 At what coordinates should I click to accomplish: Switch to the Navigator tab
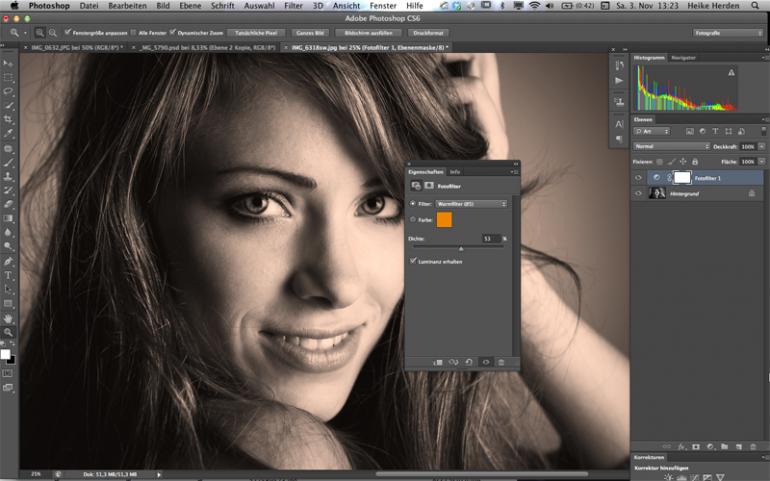[x=683, y=58]
